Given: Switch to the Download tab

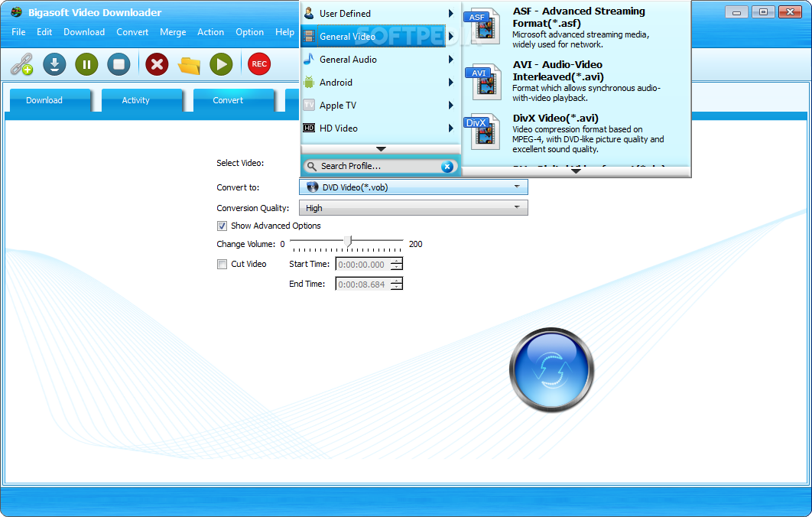Looking at the screenshot, I should click(x=50, y=100).
